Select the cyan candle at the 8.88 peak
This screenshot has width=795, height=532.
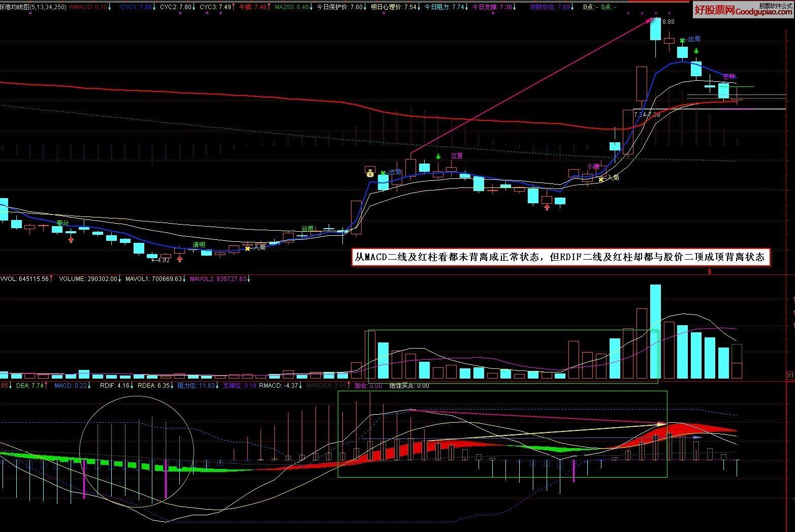tap(655, 29)
